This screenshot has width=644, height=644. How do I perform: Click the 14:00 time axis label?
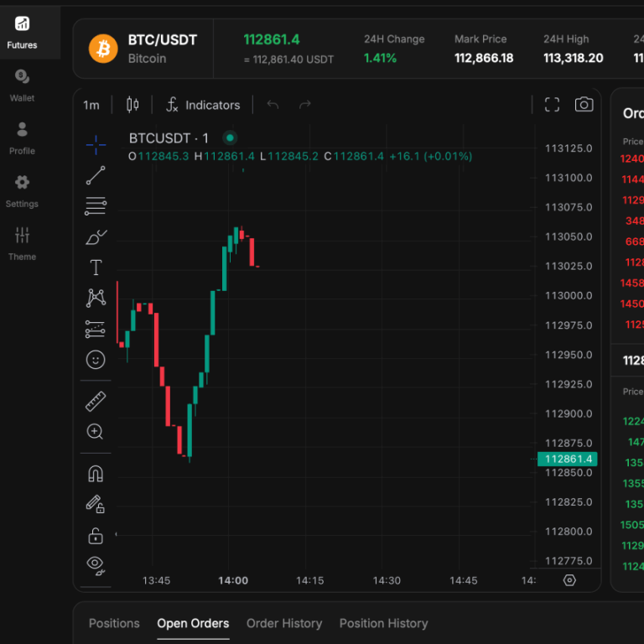[233, 580]
